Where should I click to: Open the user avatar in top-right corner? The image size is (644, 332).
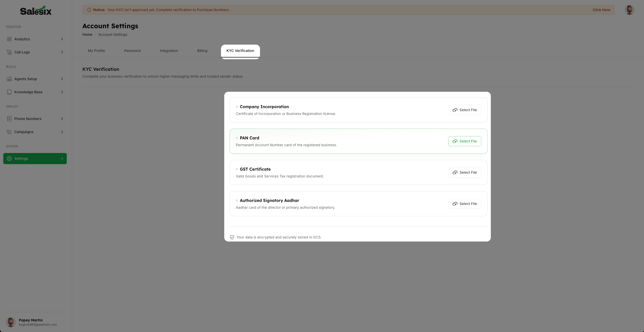point(629,10)
